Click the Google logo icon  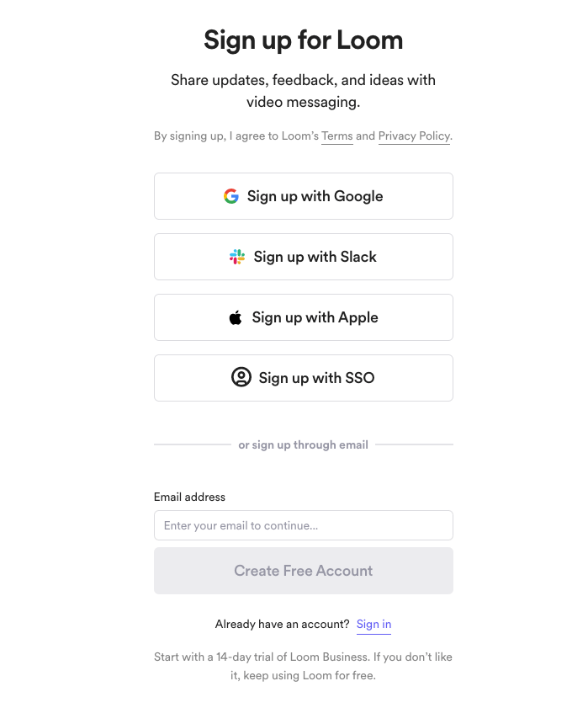pyautogui.click(x=230, y=196)
